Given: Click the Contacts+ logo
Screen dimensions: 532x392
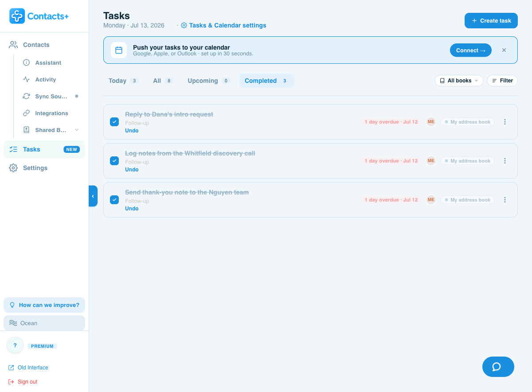Looking at the screenshot, I should pos(39,16).
